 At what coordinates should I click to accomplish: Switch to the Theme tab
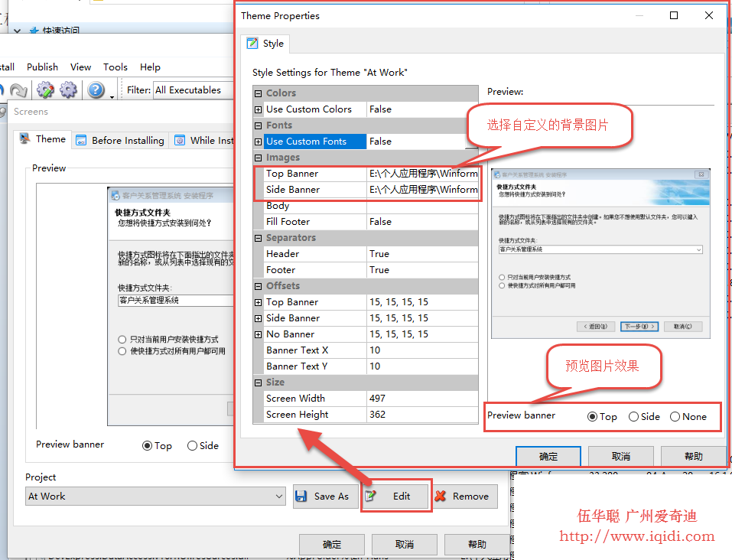[x=43, y=139]
